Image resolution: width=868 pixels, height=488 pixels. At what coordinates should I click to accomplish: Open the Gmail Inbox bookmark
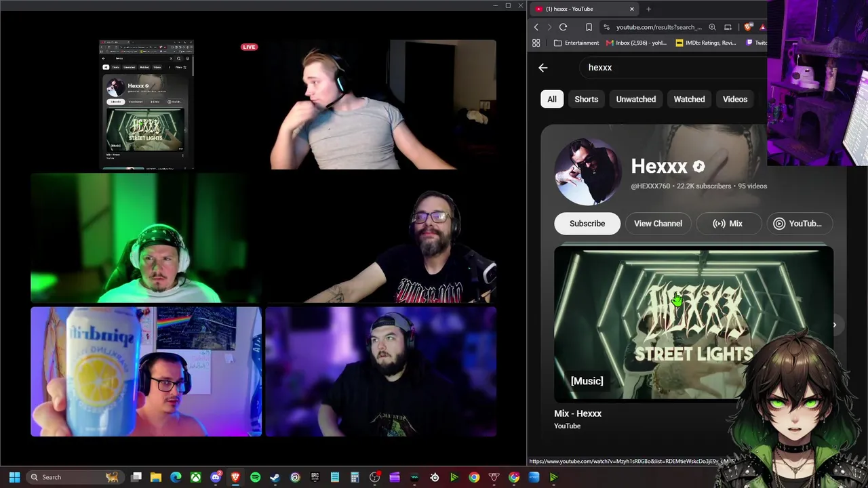click(x=637, y=43)
